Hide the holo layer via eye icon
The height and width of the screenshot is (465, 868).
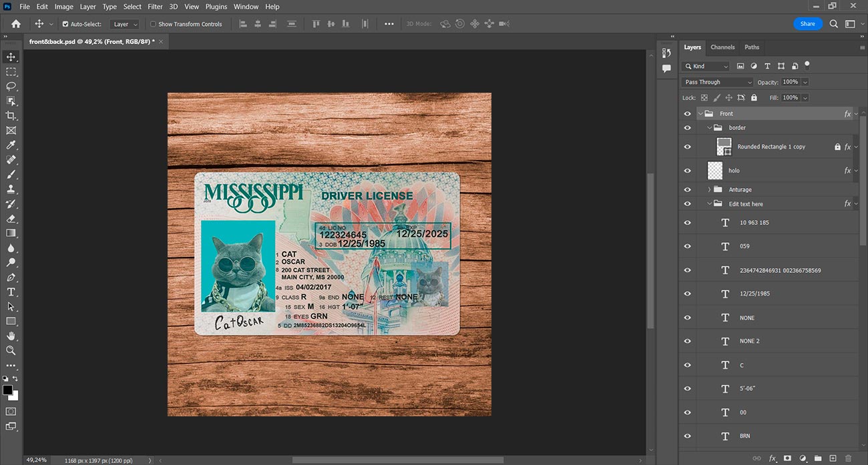point(687,171)
